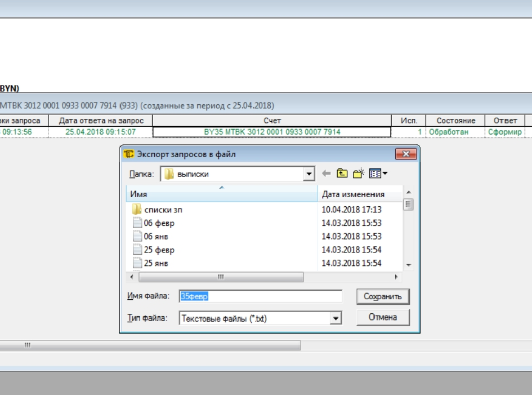The height and width of the screenshot is (395, 532).
Task: Open the списки зп folder
Action: (163, 210)
